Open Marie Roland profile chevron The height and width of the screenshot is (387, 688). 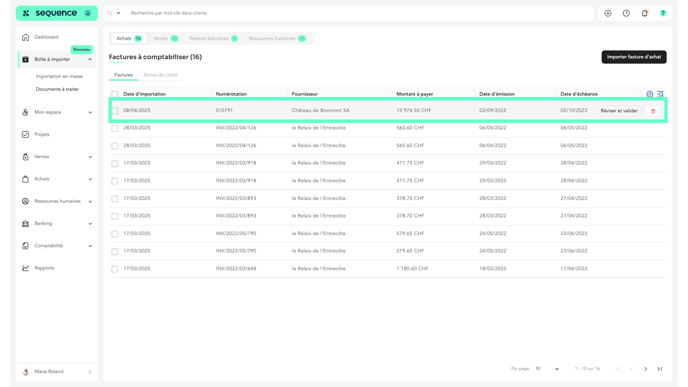tap(90, 372)
